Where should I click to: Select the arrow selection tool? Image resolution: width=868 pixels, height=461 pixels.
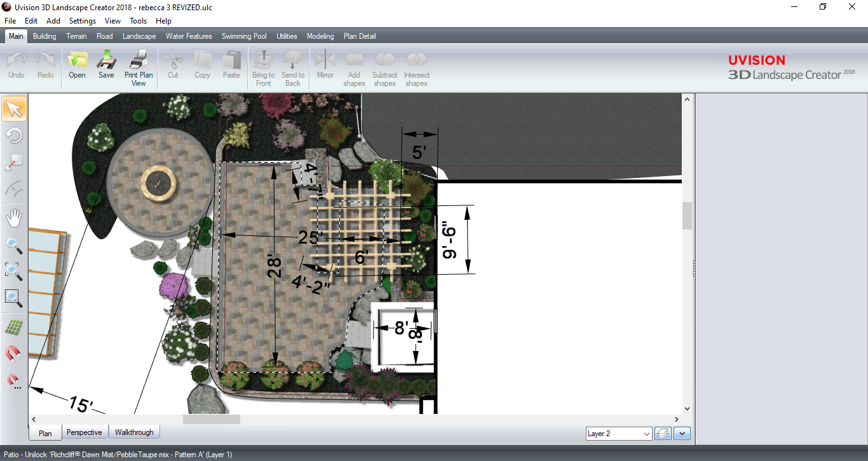coord(14,109)
